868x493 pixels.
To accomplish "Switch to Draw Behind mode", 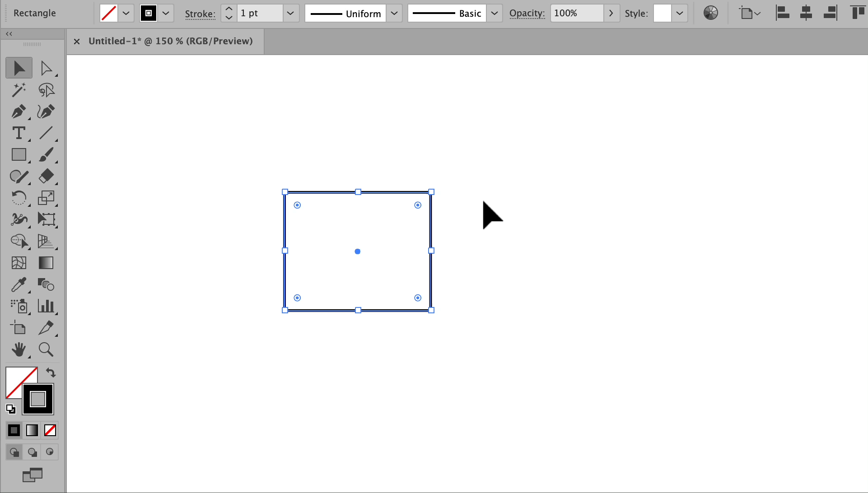I will [x=32, y=452].
